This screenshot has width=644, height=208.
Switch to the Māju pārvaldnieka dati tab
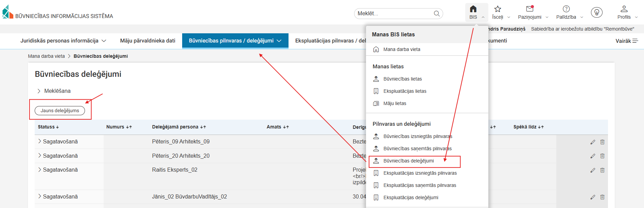(147, 41)
